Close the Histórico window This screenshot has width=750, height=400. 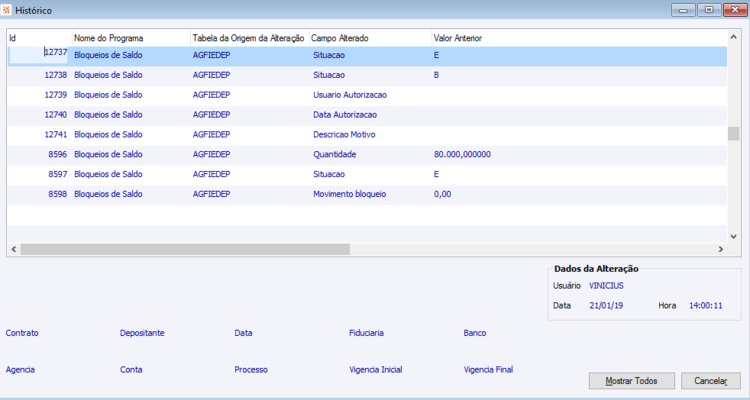(x=735, y=10)
